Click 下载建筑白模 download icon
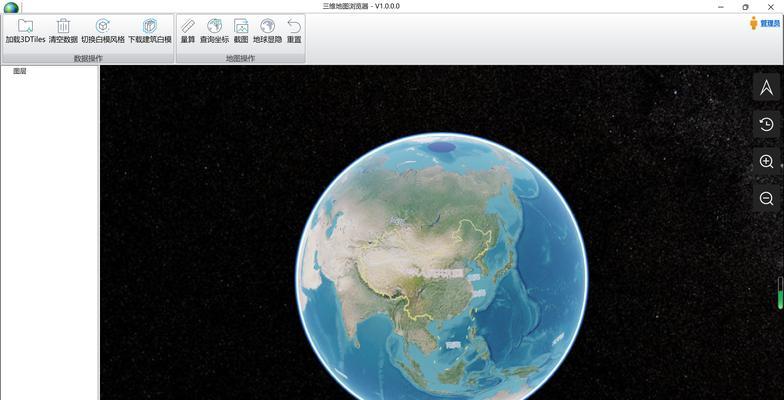Image resolution: width=784 pixels, height=400 pixels. click(150, 26)
